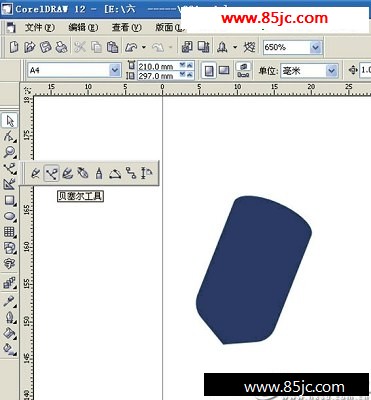
Task: Click the New document icon
Action: tap(13, 47)
